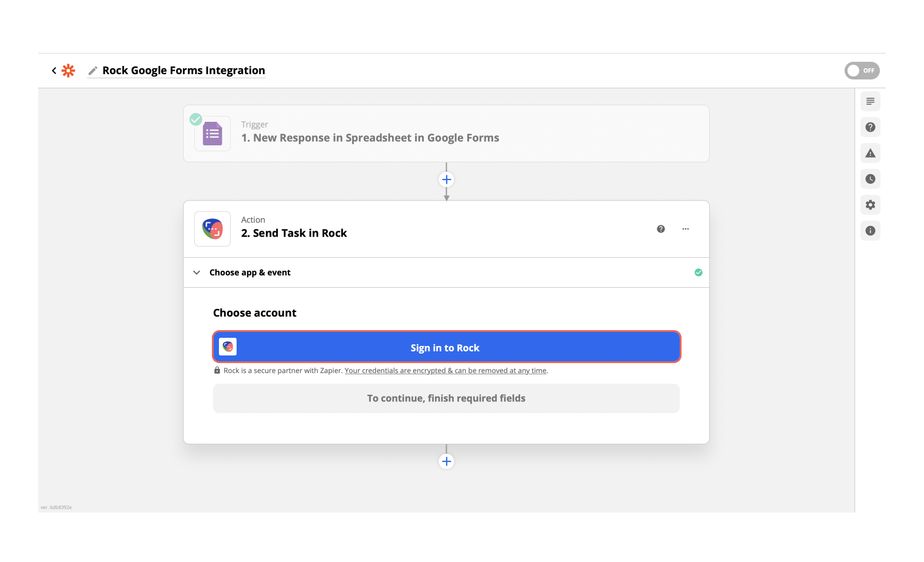Image resolution: width=924 pixels, height=562 pixels.
Task: Show the warnings triangle panel
Action: (x=870, y=153)
